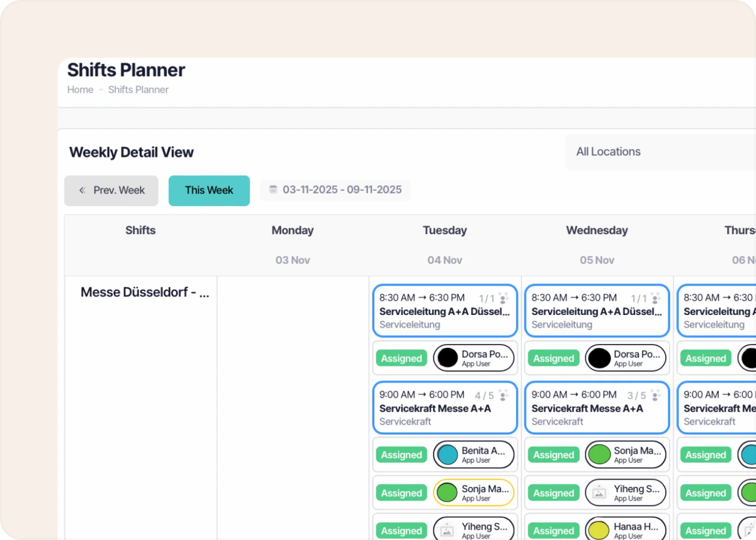Select Dorsa Po... user chip on Wednesday
Viewport: 756px width, 540px height.
[x=626, y=358]
